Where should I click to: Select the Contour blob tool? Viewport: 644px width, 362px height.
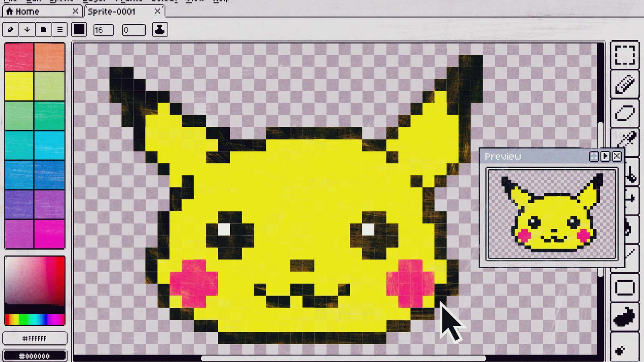click(x=624, y=317)
